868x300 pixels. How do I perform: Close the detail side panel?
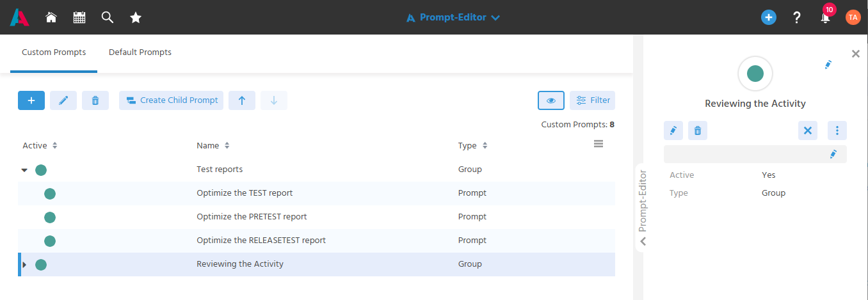point(856,54)
